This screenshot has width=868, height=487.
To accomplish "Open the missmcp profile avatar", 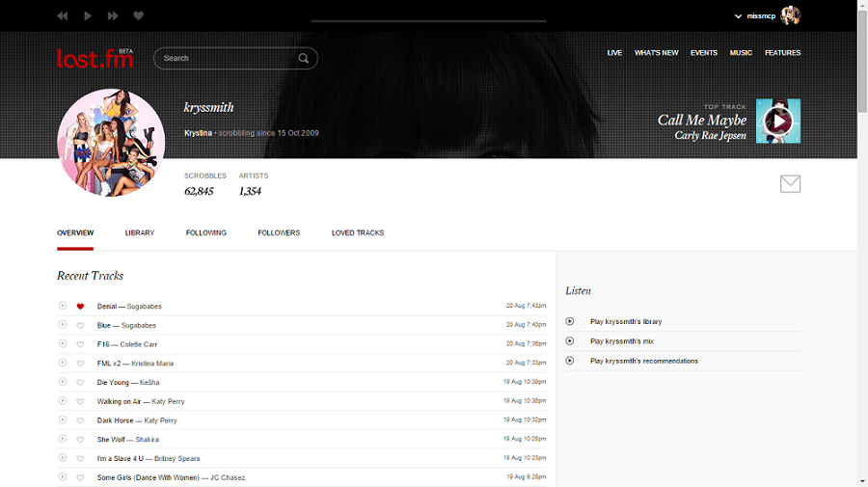I will pos(791,15).
